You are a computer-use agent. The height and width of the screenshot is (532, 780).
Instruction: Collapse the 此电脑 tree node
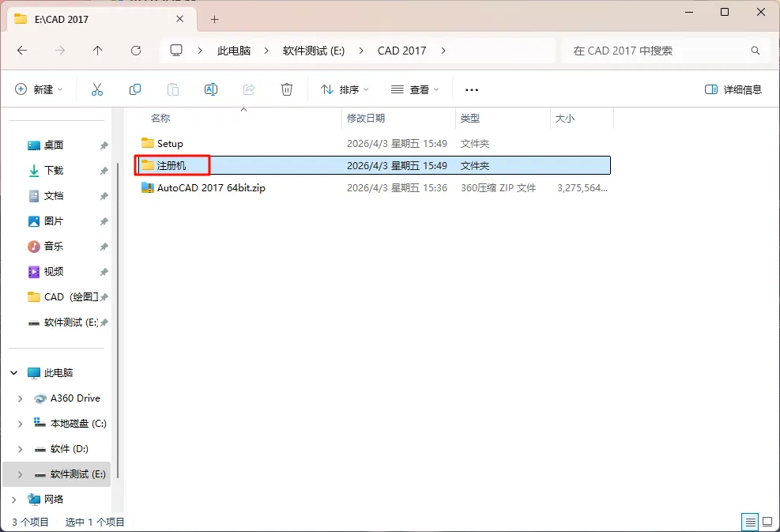[x=14, y=373]
